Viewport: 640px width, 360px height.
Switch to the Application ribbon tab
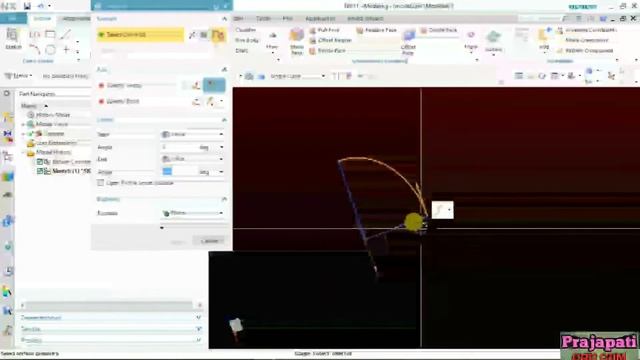(x=320, y=19)
